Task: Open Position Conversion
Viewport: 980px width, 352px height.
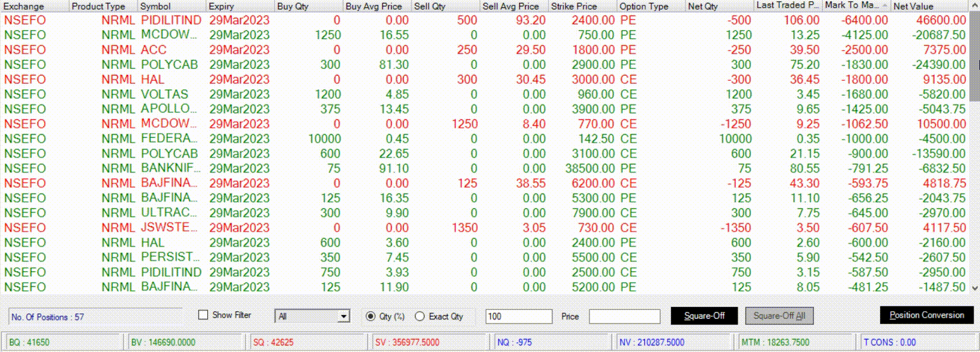Action: pos(926,315)
